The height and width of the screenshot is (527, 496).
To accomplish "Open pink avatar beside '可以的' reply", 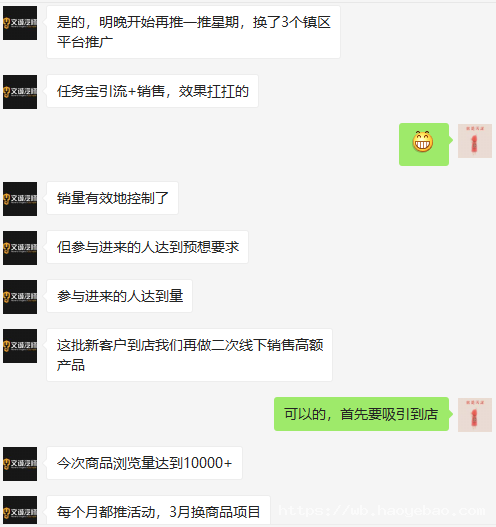I will click(475, 415).
